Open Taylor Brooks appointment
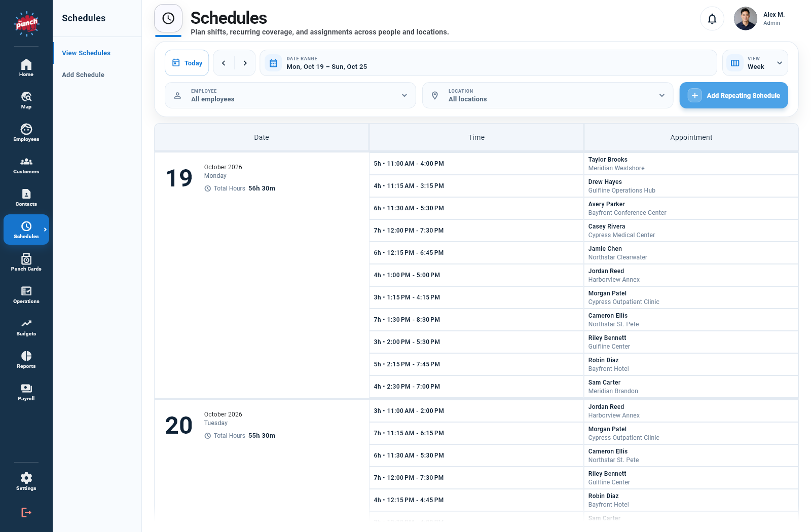 tap(691, 164)
